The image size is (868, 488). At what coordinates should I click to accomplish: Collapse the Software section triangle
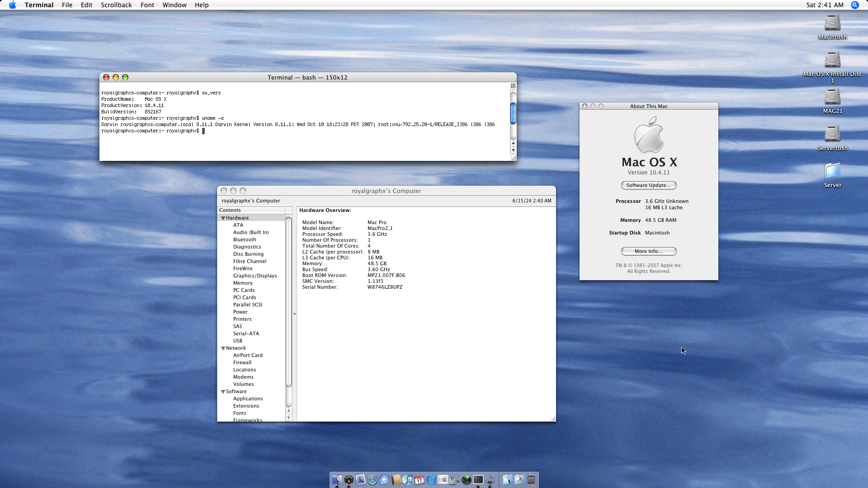[223, 391]
